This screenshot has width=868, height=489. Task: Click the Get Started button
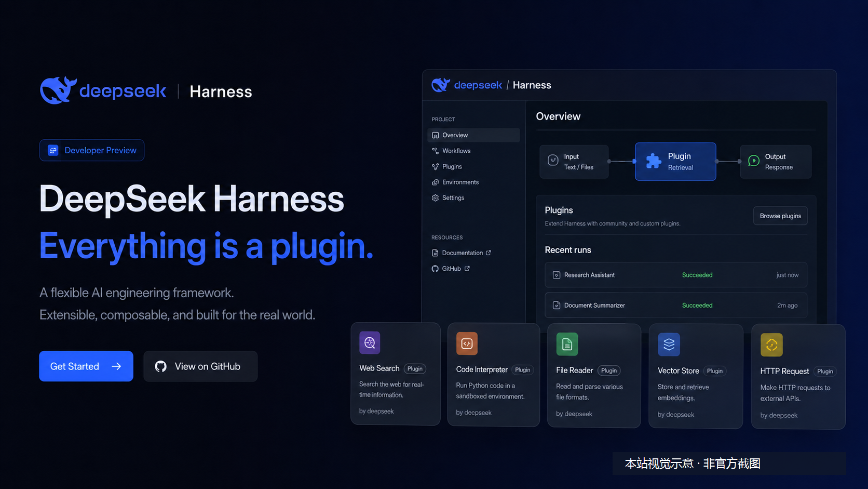[86, 366]
